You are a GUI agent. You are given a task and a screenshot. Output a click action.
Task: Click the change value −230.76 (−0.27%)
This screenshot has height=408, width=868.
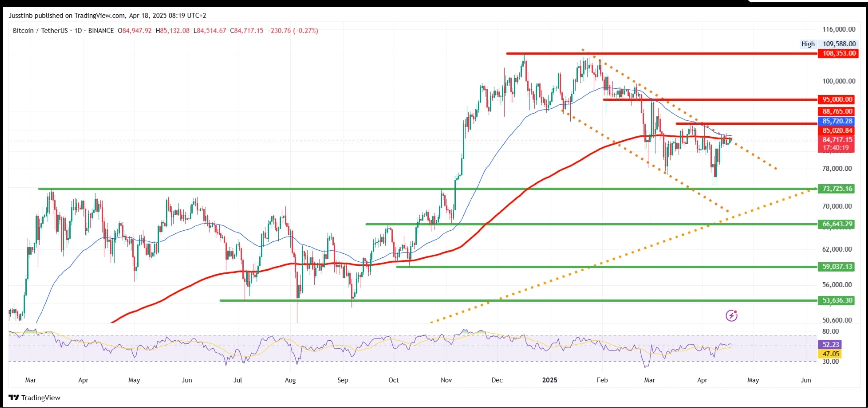point(293,31)
